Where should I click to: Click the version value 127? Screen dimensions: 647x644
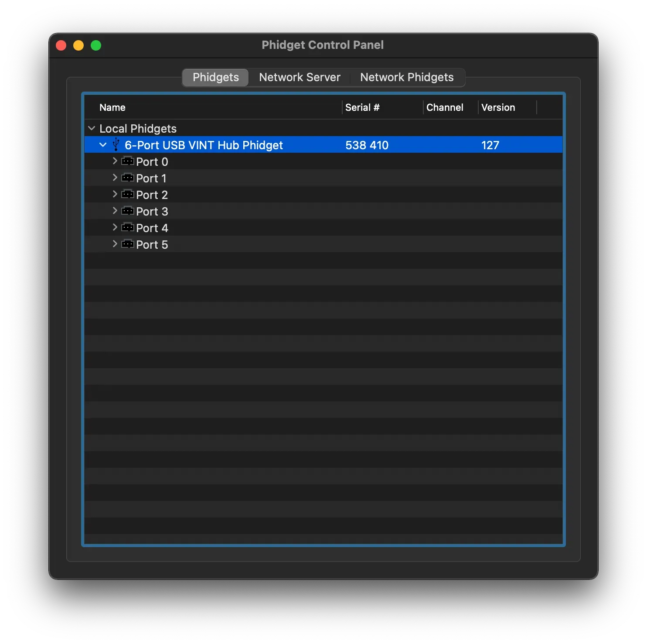490,145
